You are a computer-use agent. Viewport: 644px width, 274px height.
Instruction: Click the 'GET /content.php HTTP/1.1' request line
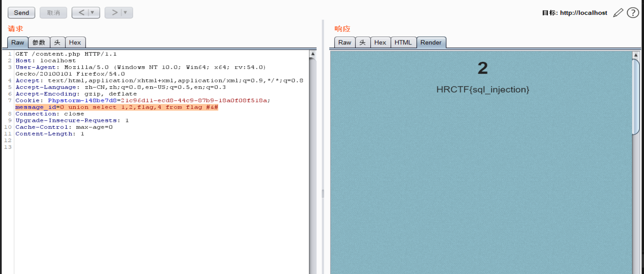click(66, 54)
